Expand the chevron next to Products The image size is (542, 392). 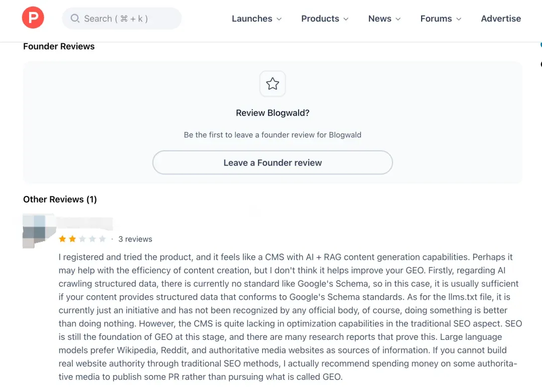tap(346, 19)
